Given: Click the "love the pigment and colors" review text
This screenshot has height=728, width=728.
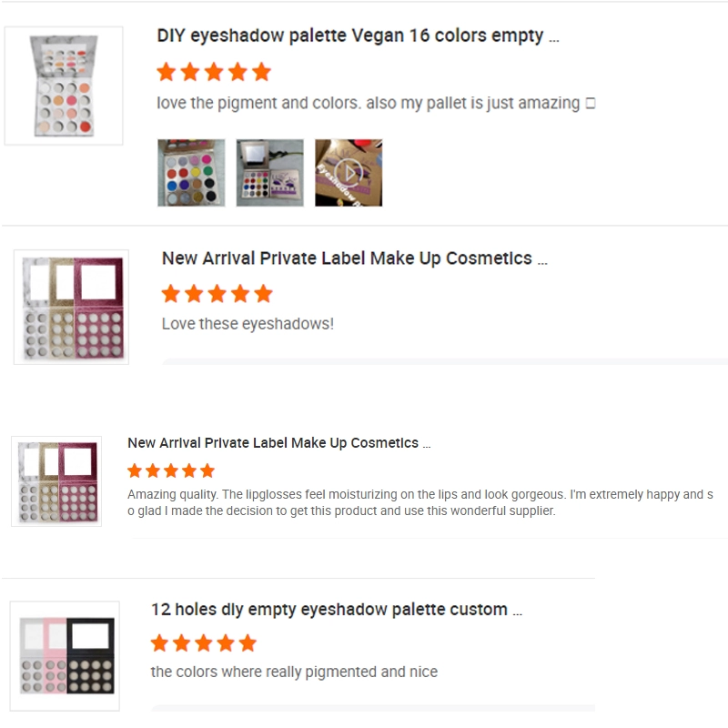Looking at the screenshot, I should (368, 103).
